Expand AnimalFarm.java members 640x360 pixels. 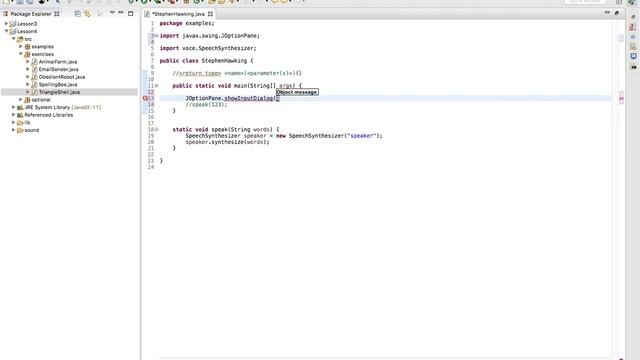(28, 62)
